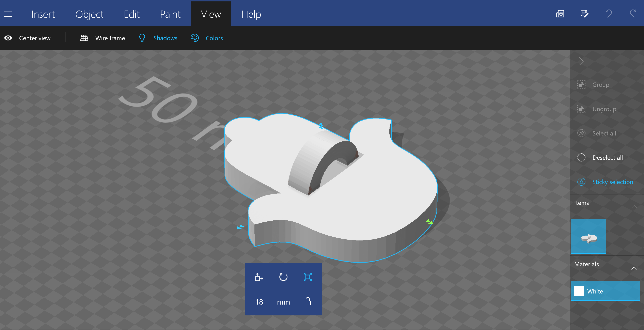
Task: Open the Object menu
Action: pos(89,14)
